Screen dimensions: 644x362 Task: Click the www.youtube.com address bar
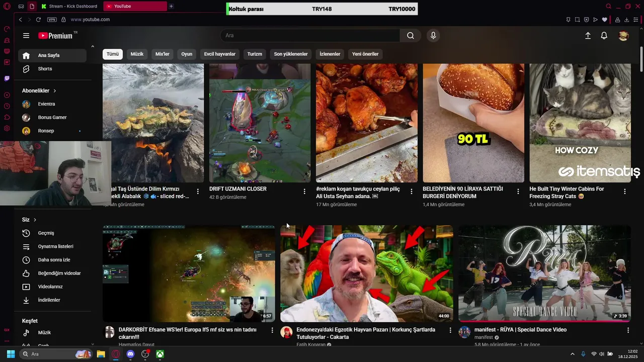click(90, 20)
